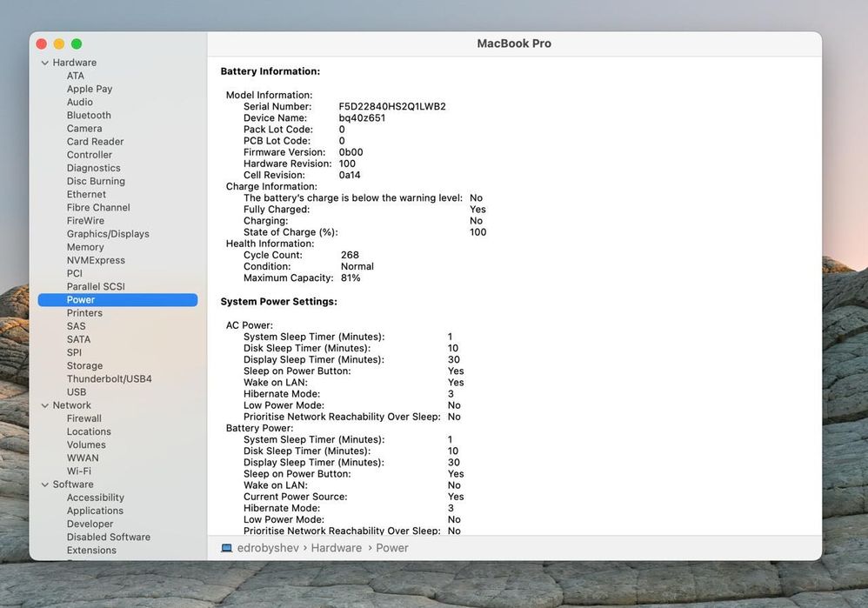
Task: Click Maximum Capacity value 81%
Action: click(351, 278)
